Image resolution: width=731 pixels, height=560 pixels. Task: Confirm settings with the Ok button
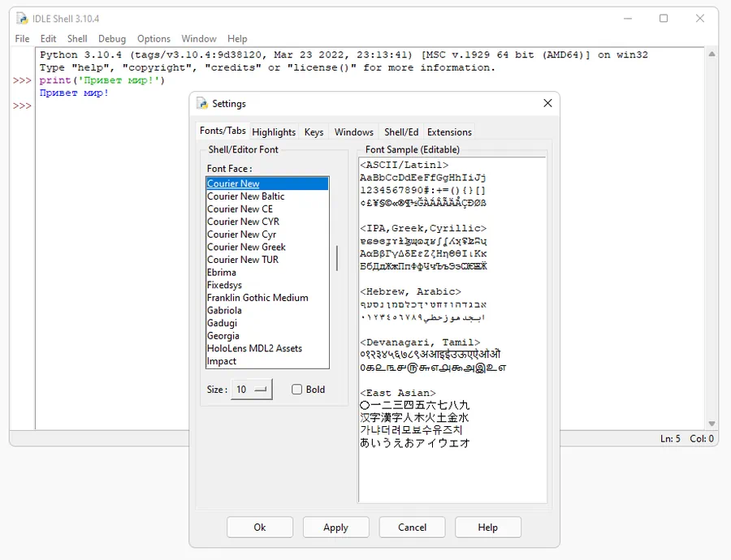tap(260, 527)
